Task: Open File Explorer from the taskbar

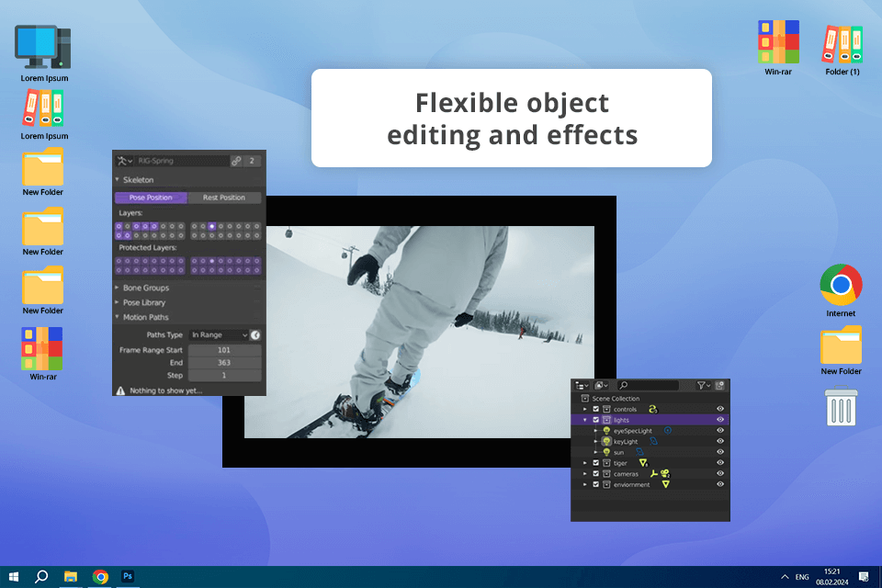Action: 71,576
